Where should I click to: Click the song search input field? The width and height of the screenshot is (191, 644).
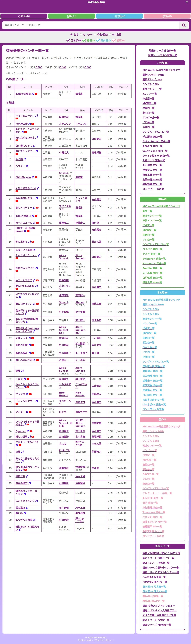(91, 25)
